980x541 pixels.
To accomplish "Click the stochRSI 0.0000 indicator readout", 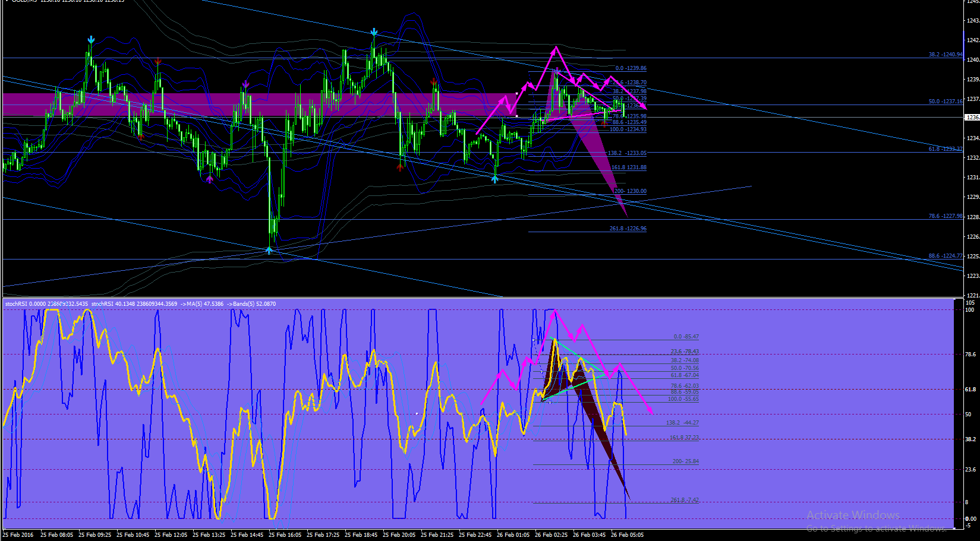I will click(46, 304).
